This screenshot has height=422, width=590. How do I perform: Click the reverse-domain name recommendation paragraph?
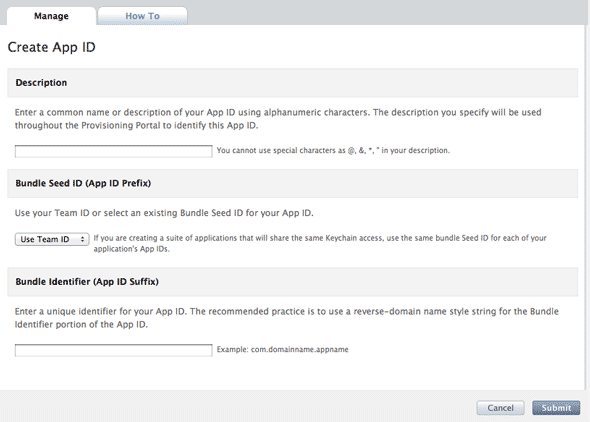287,318
